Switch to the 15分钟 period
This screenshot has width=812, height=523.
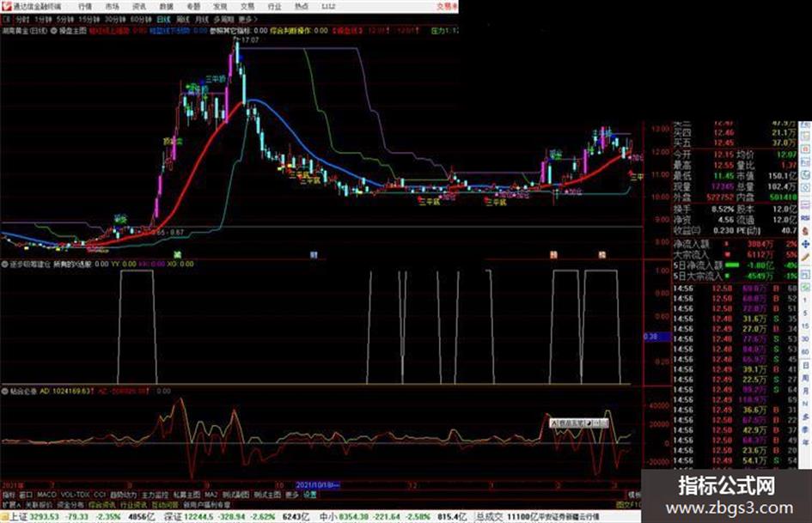89,19
